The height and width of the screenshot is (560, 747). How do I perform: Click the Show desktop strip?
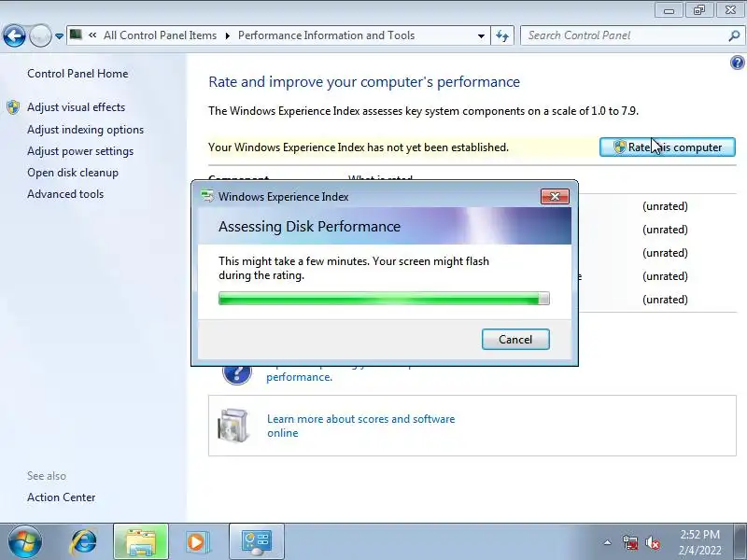point(741,542)
